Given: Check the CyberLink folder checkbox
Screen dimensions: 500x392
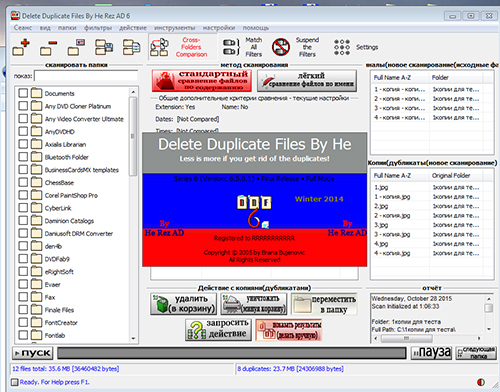Looking at the screenshot, I should [x=23, y=208].
